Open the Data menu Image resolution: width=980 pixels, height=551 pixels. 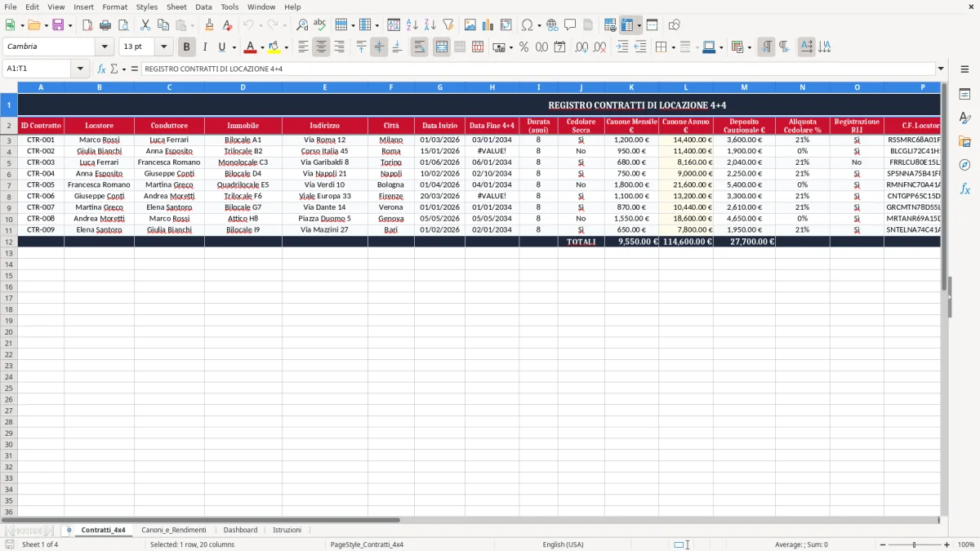(203, 7)
